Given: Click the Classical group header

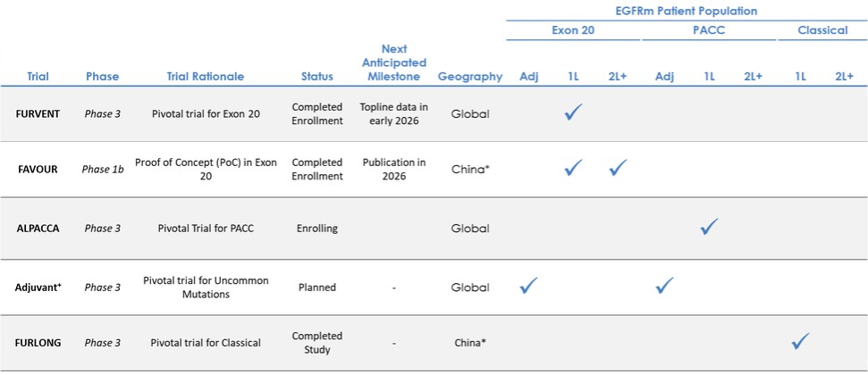Looking at the screenshot, I should [x=822, y=30].
